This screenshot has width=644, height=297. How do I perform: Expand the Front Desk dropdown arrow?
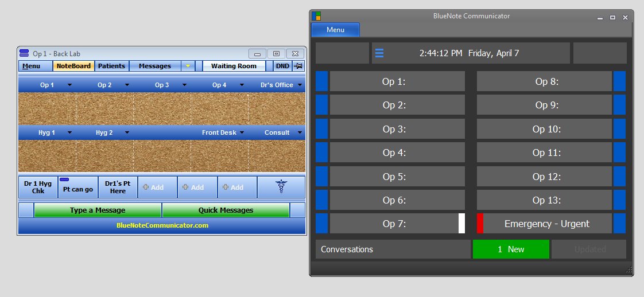click(242, 132)
